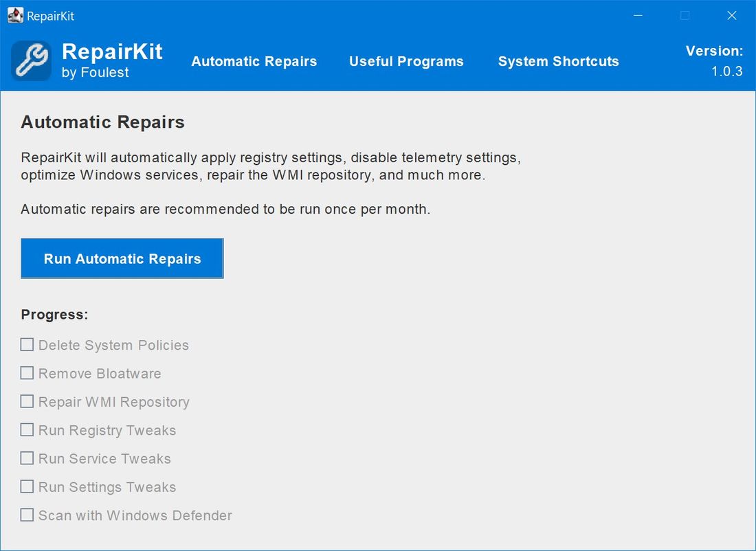
Task: Open the System Shortcuts section
Action: tap(558, 61)
